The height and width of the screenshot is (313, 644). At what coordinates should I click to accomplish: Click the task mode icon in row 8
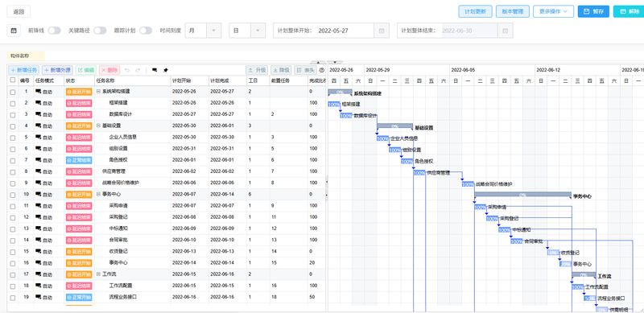click(39, 171)
